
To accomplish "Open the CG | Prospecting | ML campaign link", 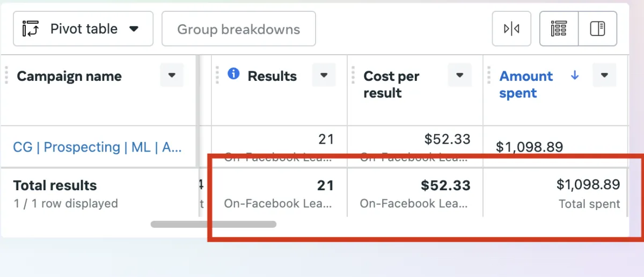I will pos(97,147).
